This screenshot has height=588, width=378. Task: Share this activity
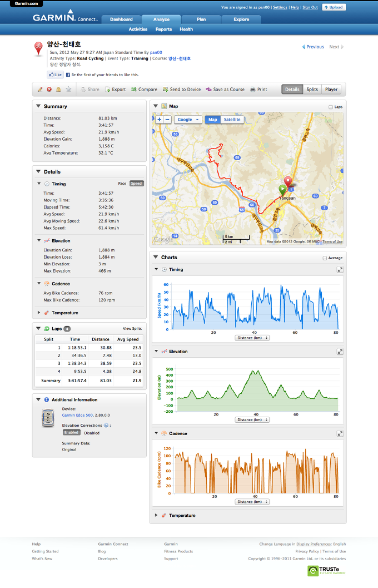click(90, 89)
